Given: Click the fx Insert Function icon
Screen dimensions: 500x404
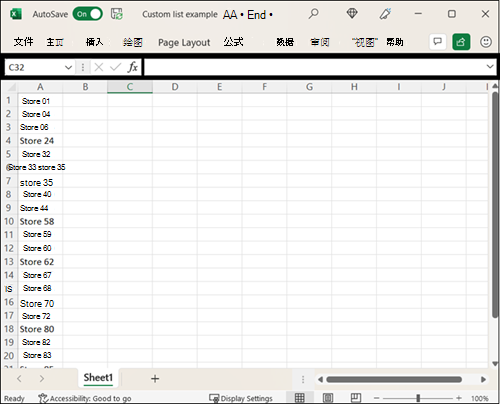Looking at the screenshot, I should [x=132, y=67].
